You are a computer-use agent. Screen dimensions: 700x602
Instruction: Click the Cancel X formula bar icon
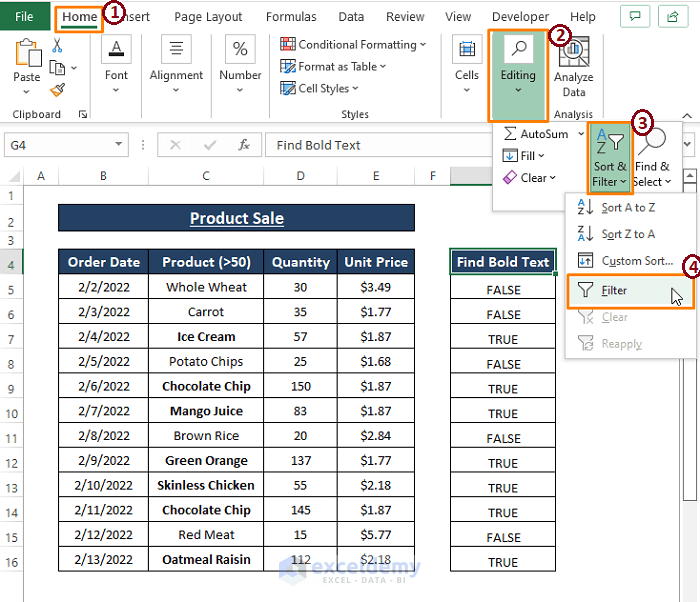pos(175,145)
